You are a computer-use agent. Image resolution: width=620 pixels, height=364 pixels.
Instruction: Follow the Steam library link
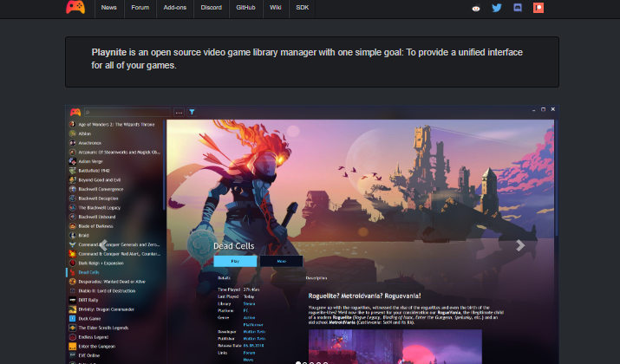click(249, 304)
